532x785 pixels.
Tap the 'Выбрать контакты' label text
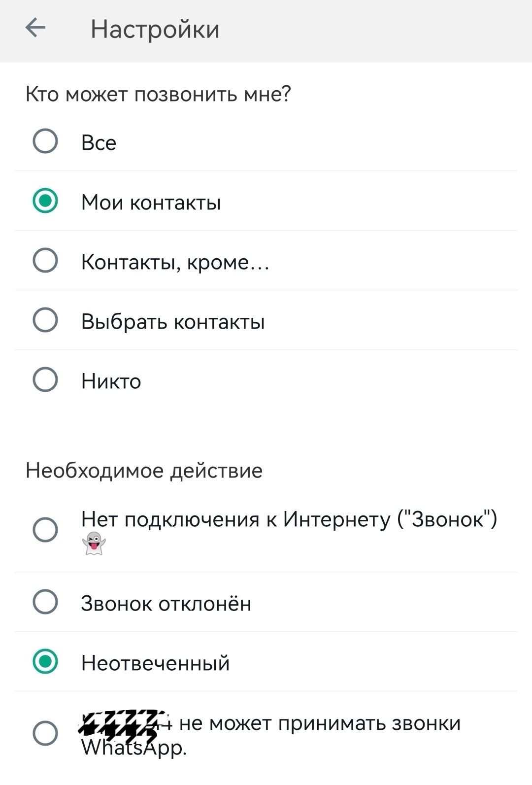(x=173, y=322)
